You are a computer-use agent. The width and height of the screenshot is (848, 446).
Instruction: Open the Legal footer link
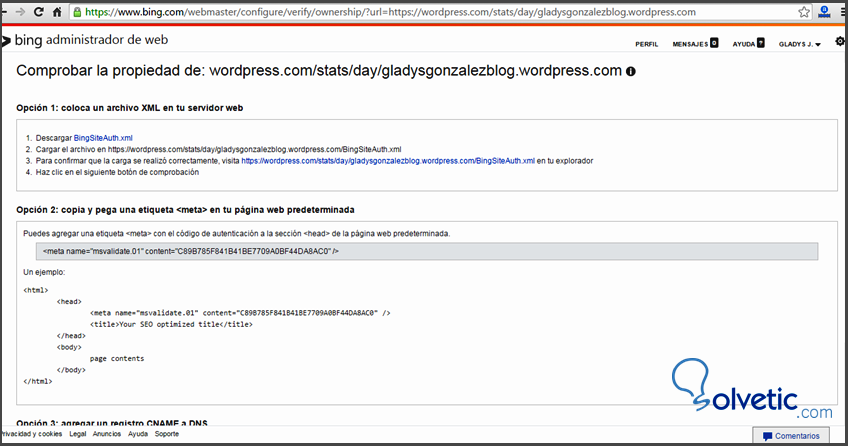[77, 434]
